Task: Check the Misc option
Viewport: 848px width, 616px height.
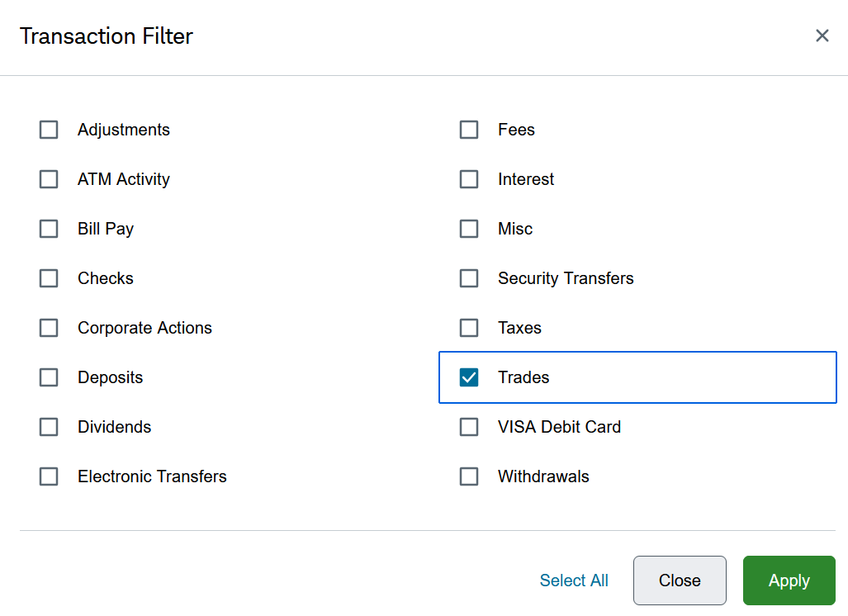Action: (469, 229)
